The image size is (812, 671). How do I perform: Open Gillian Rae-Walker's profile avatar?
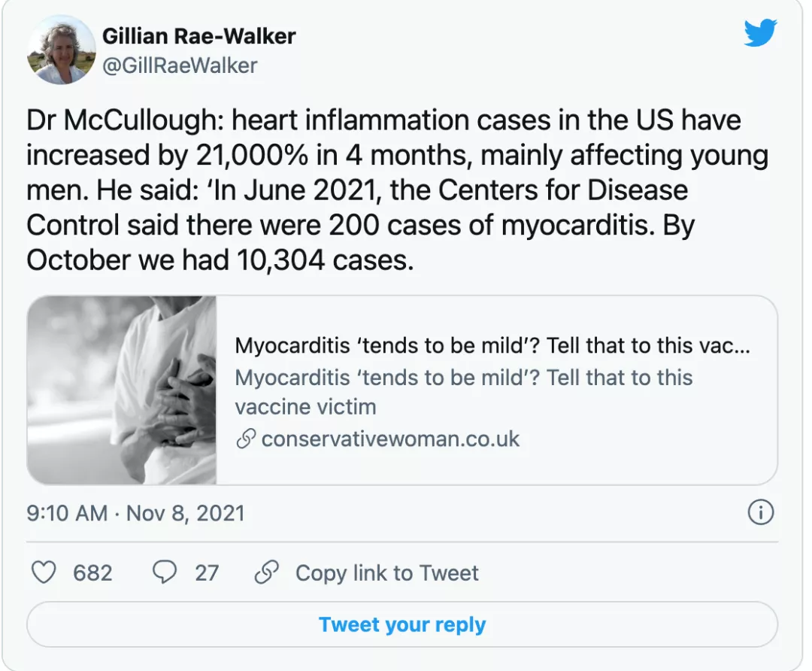coord(62,51)
